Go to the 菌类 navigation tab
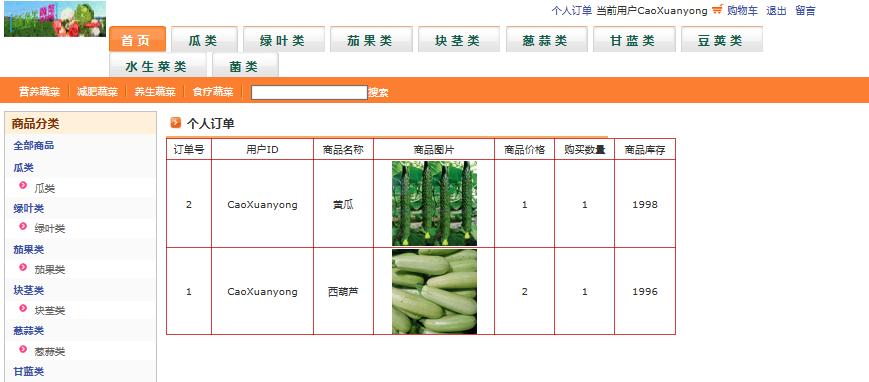 point(245,65)
